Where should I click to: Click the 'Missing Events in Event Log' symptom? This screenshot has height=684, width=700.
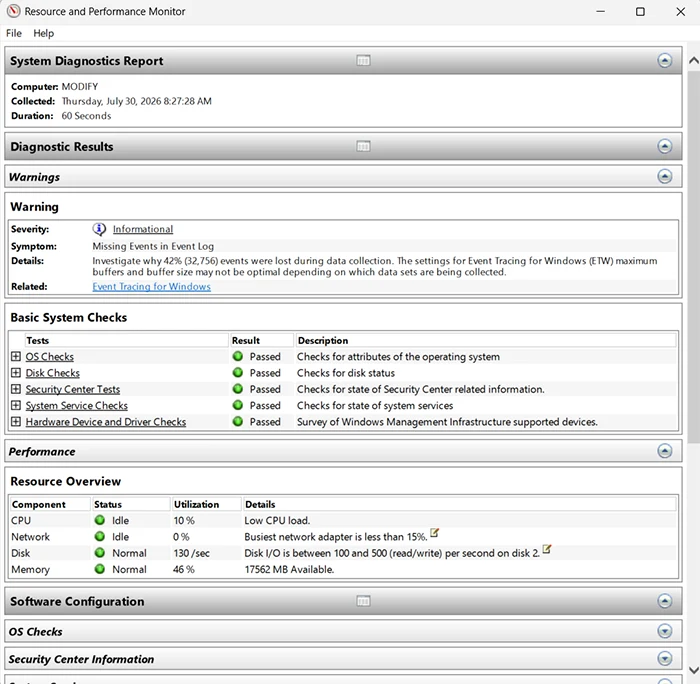coord(153,246)
